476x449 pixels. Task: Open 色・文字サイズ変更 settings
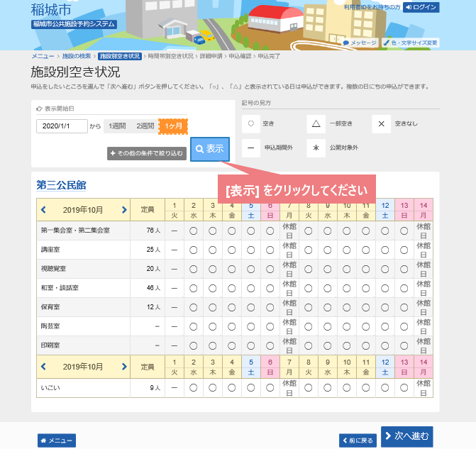[x=410, y=43]
